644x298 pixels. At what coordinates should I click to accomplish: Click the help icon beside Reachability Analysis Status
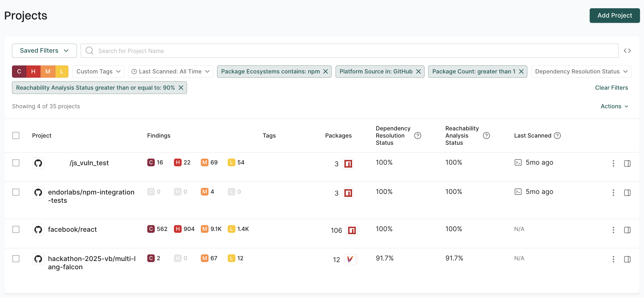(486, 136)
